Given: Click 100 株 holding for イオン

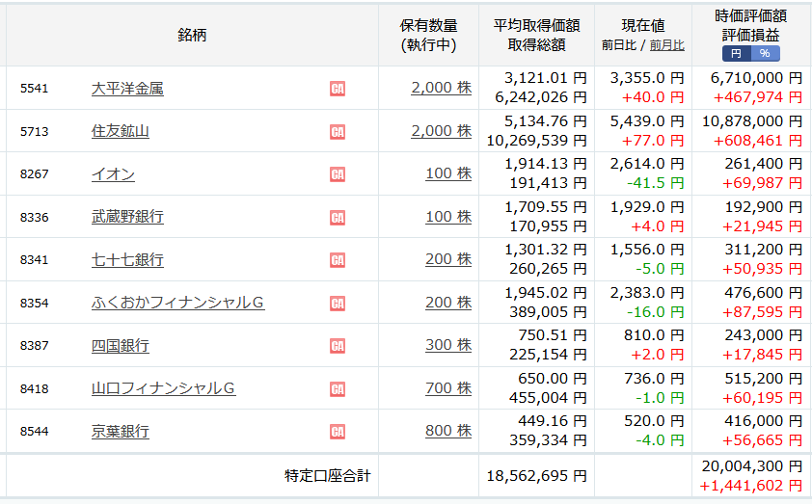Looking at the screenshot, I should coord(448,173).
